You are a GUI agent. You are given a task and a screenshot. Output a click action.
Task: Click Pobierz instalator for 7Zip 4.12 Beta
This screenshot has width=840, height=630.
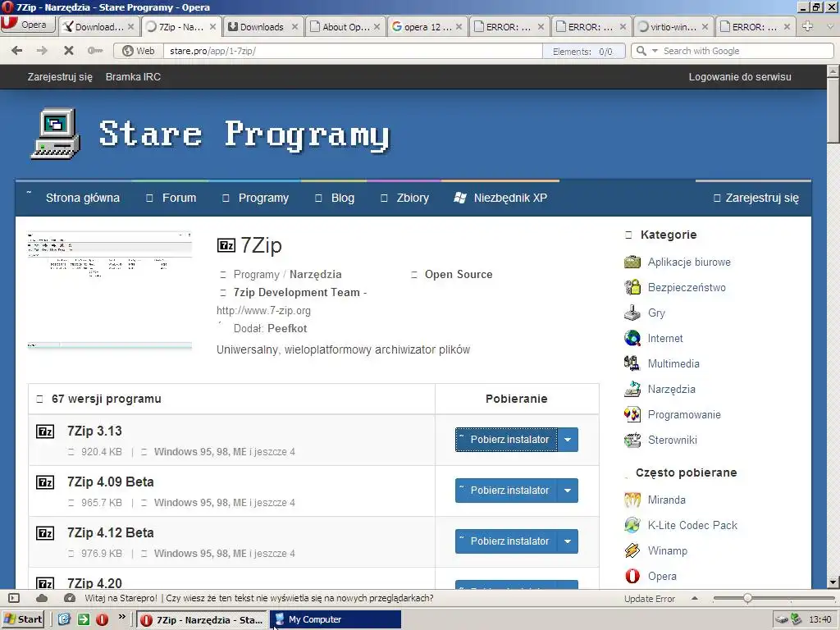tap(506, 541)
